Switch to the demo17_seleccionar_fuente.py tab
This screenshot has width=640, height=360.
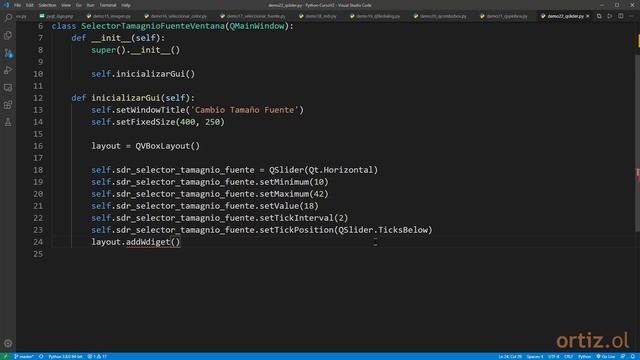pos(253,16)
